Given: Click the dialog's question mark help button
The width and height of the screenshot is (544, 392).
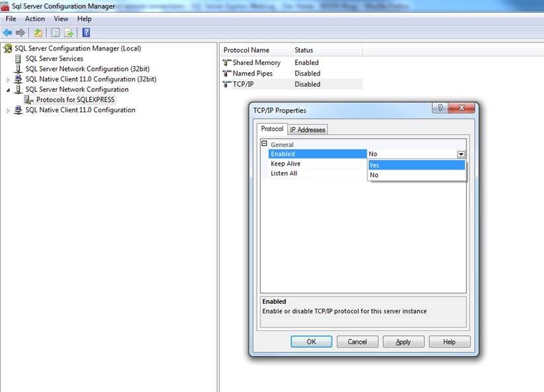Looking at the screenshot, I should (441, 109).
